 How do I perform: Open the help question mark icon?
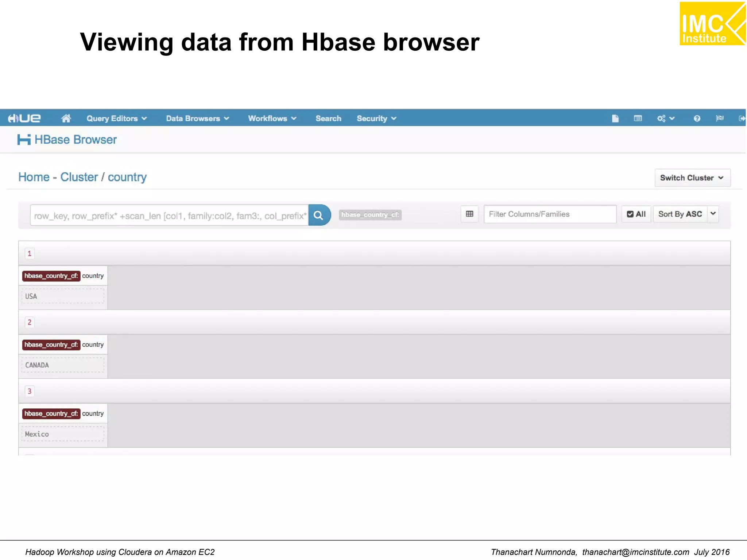(x=697, y=118)
